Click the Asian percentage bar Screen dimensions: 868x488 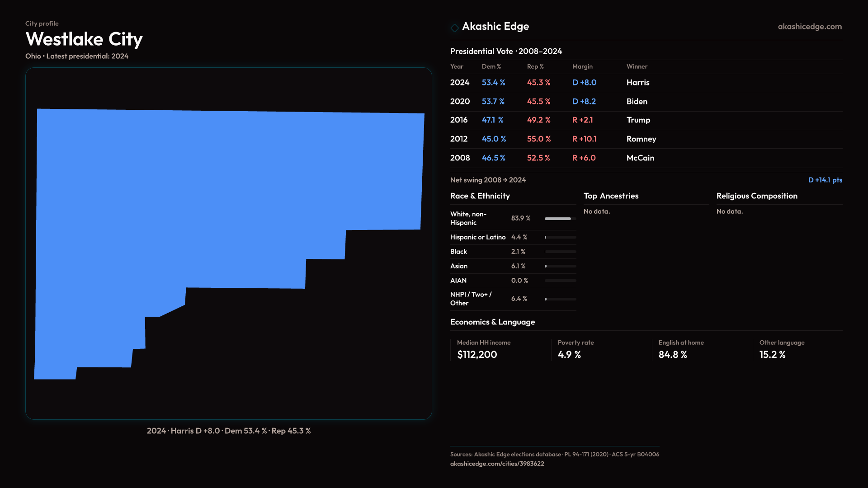point(560,266)
